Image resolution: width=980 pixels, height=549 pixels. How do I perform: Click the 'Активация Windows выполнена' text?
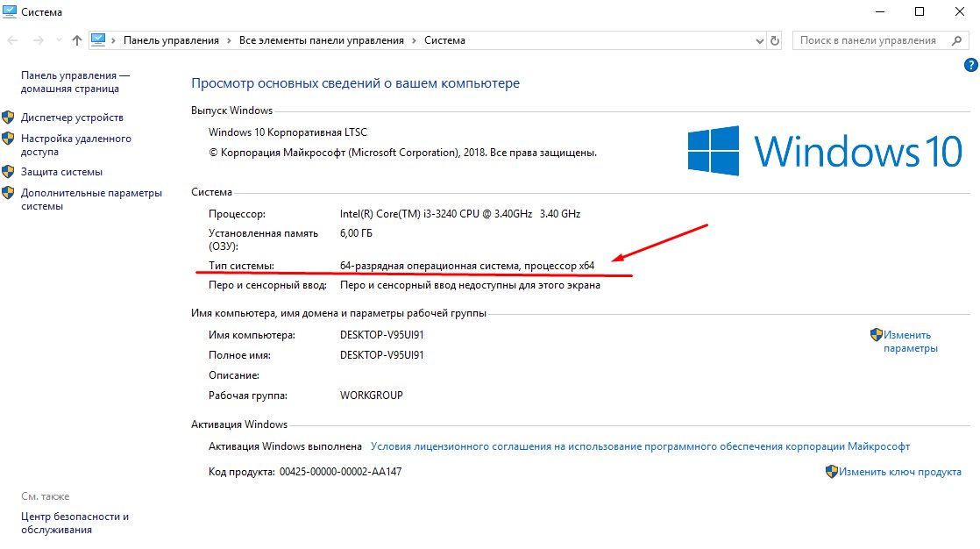point(285,446)
